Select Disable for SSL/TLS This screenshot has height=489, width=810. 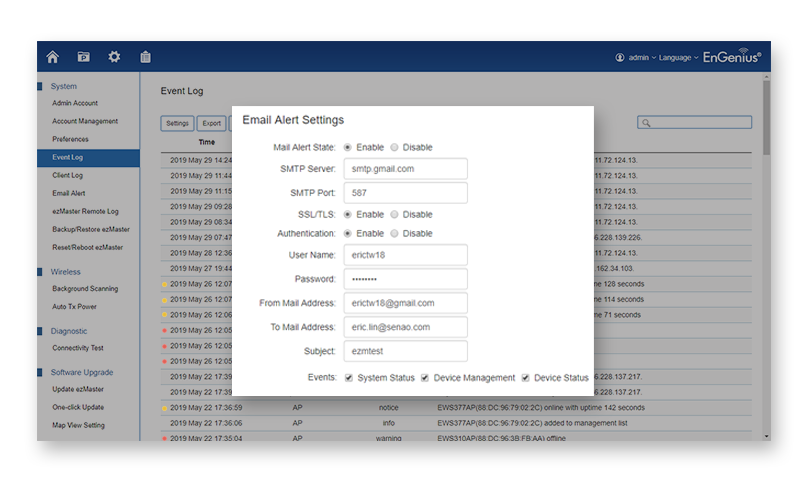[394, 214]
